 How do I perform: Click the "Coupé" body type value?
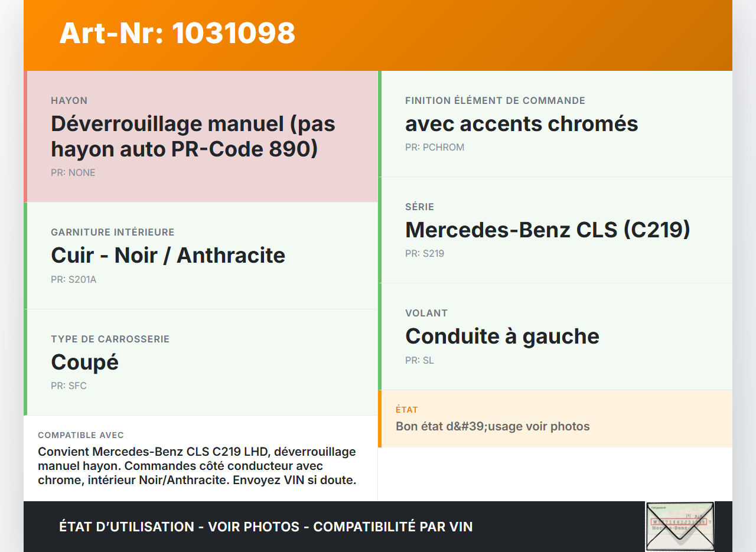(x=85, y=362)
